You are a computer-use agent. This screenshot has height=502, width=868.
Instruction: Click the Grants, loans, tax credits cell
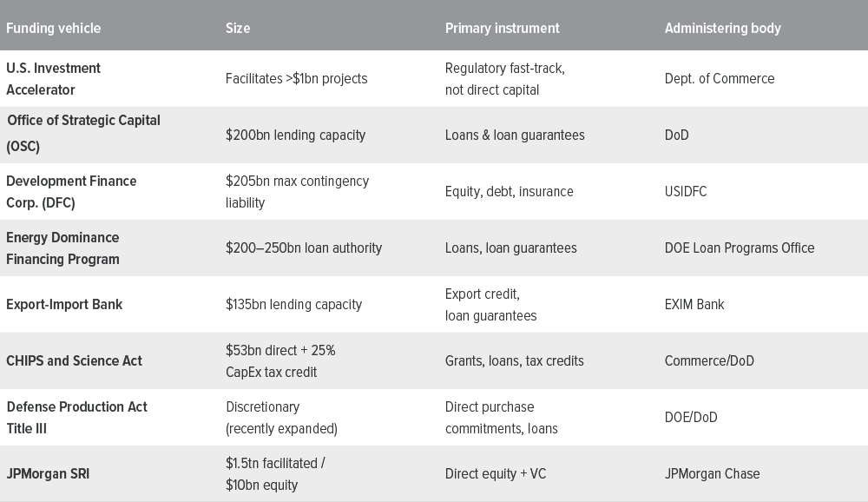[514, 360]
